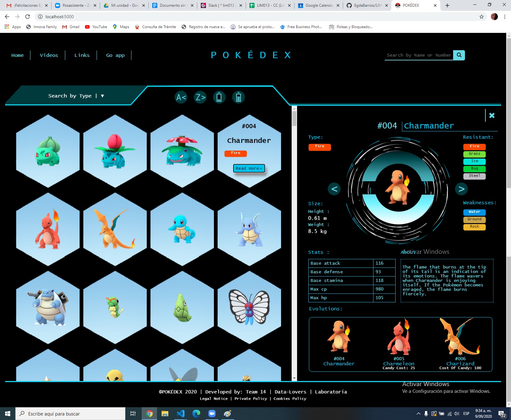Click Read more on Charmander card
Viewport: 511px width, 420px height.
[249, 168]
